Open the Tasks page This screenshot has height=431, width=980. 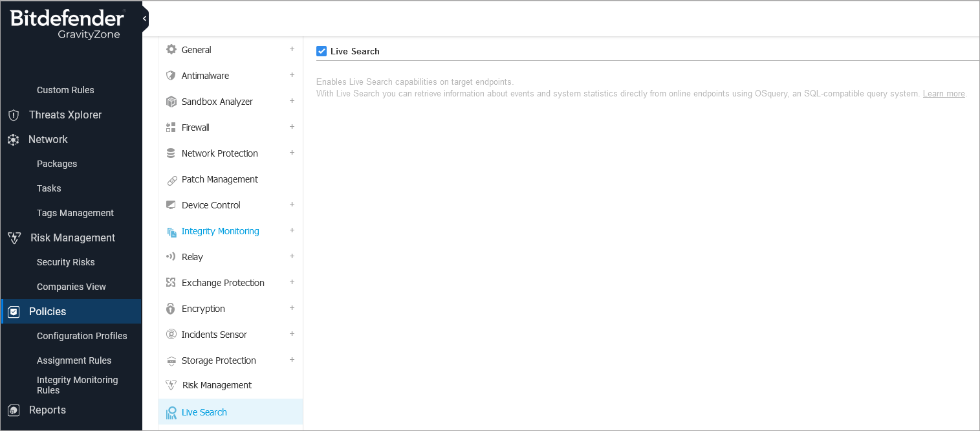49,188
